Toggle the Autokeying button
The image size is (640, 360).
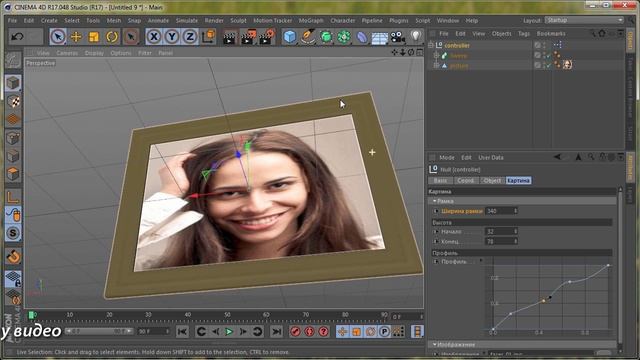(309, 332)
